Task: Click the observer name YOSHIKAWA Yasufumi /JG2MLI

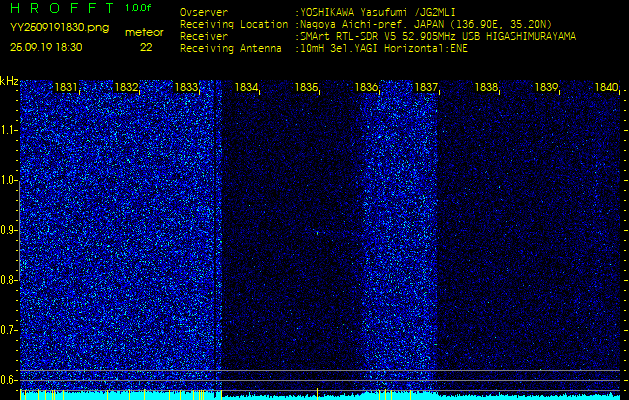Action: click(x=378, y=12)
